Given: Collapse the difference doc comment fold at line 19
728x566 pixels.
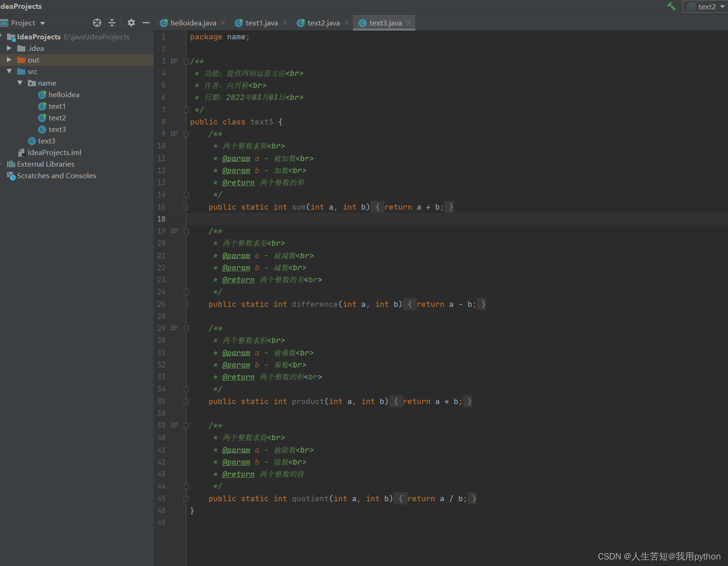Looking at the screenshot, I should pyautogui.click(x=186, y=231).
